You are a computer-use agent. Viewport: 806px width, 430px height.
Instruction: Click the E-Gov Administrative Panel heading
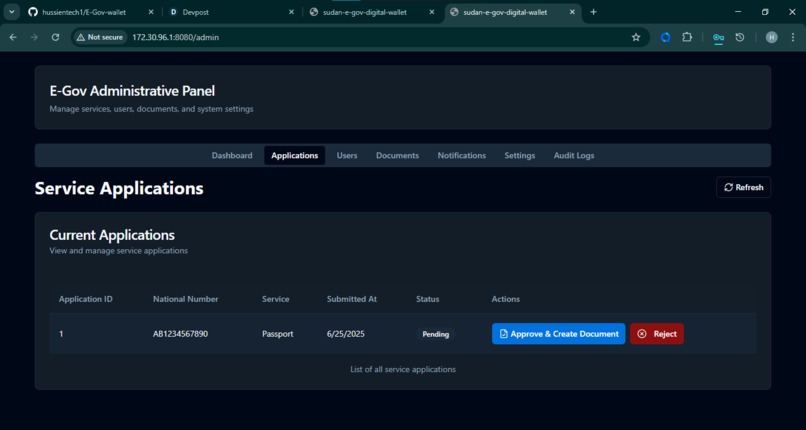[132, 91]
